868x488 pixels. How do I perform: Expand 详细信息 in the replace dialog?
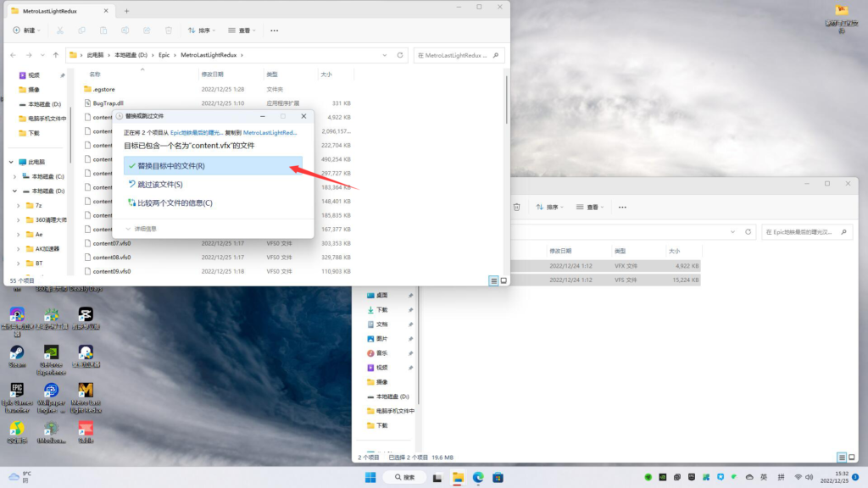click(142, 229)
